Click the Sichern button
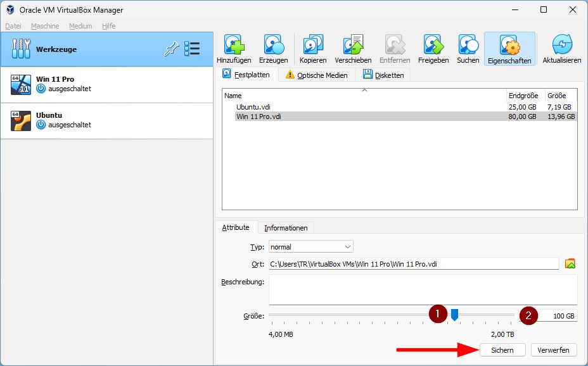The height and width of the screenshot is (366, 588). point(502,350)
